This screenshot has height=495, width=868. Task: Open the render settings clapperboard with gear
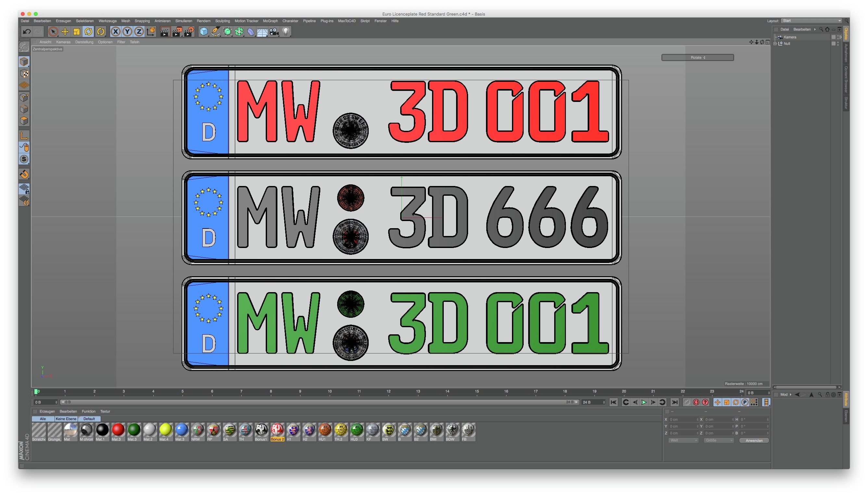[x=189, y=32]
